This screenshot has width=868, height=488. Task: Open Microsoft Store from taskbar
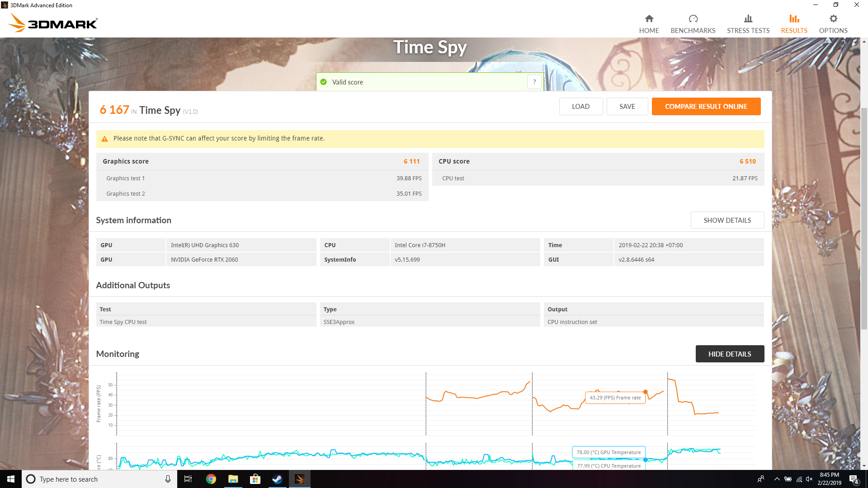255,479
